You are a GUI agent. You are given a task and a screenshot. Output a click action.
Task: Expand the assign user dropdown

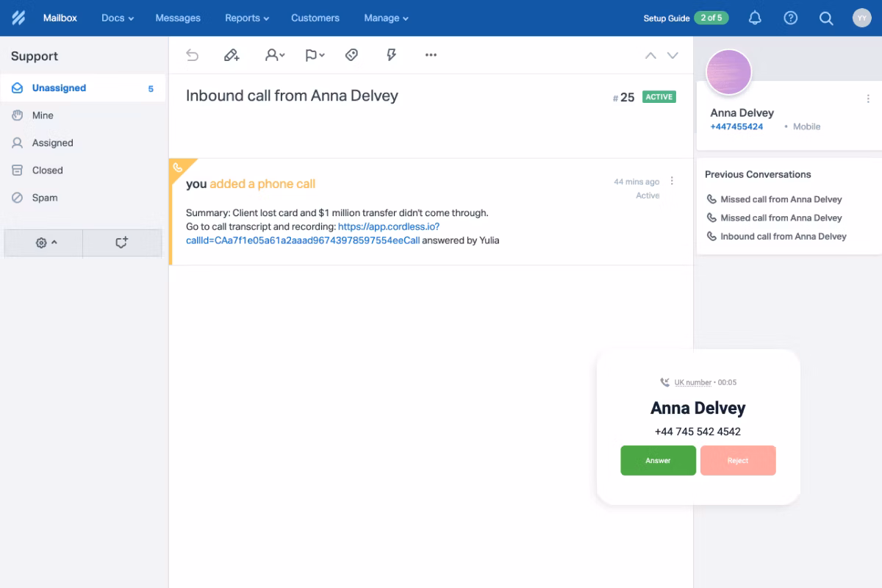[275, 55]
